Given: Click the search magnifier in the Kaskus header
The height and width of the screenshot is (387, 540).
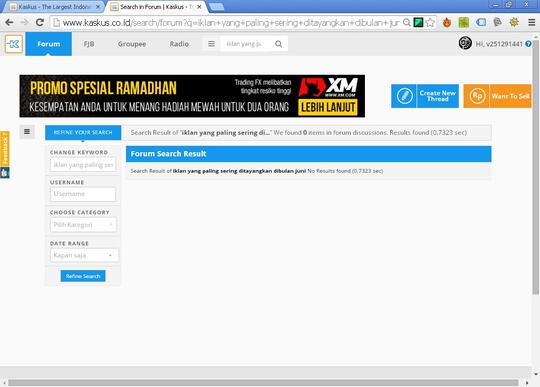Looking at the screenshot, I should 279,44.
